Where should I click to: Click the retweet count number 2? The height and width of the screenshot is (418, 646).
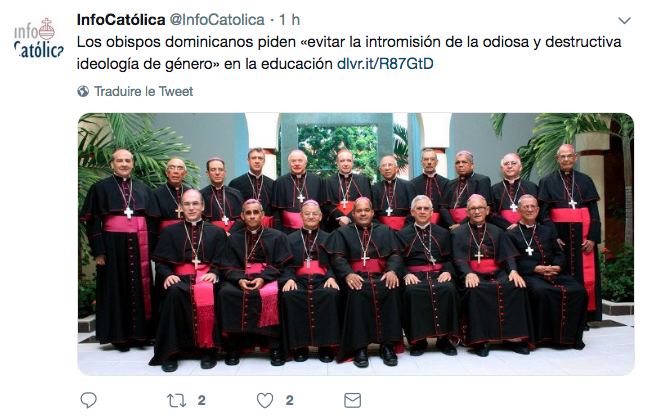pyautogui.click(x=201, y=400)
